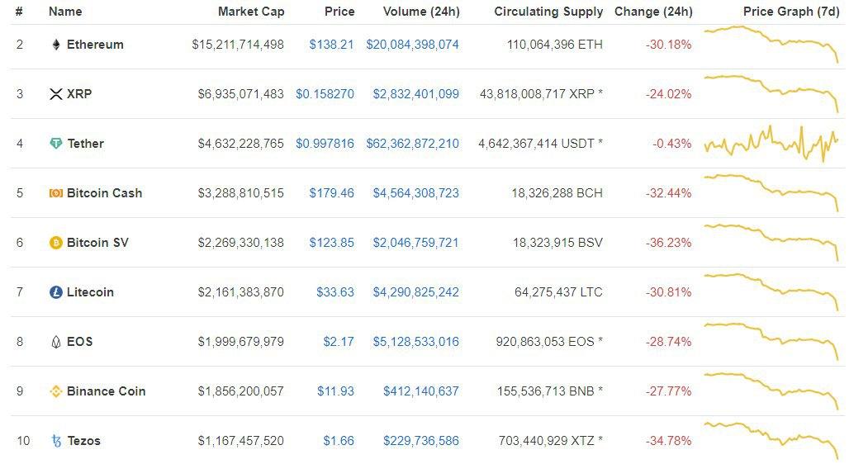
Task: Click the green Tether logo icon
Action: pyautogui.click(x=56, y=144)
